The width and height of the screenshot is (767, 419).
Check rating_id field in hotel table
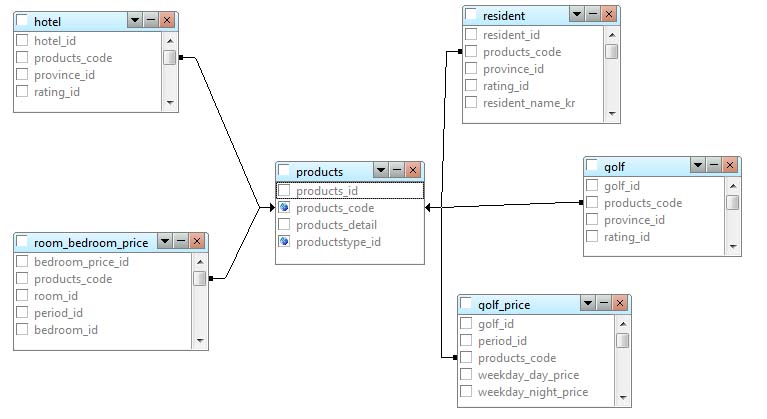point(22,91)
